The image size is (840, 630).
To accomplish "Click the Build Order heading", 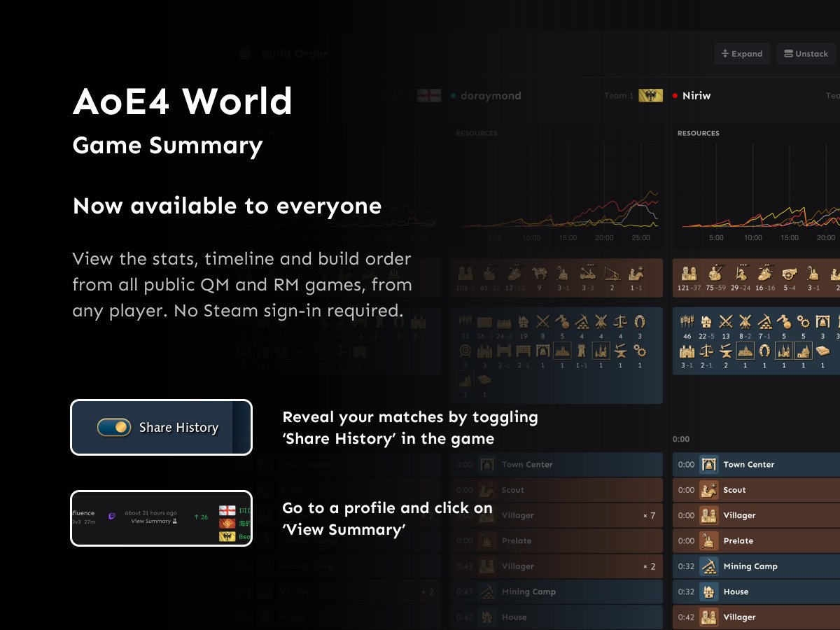I will pos(294,54).
